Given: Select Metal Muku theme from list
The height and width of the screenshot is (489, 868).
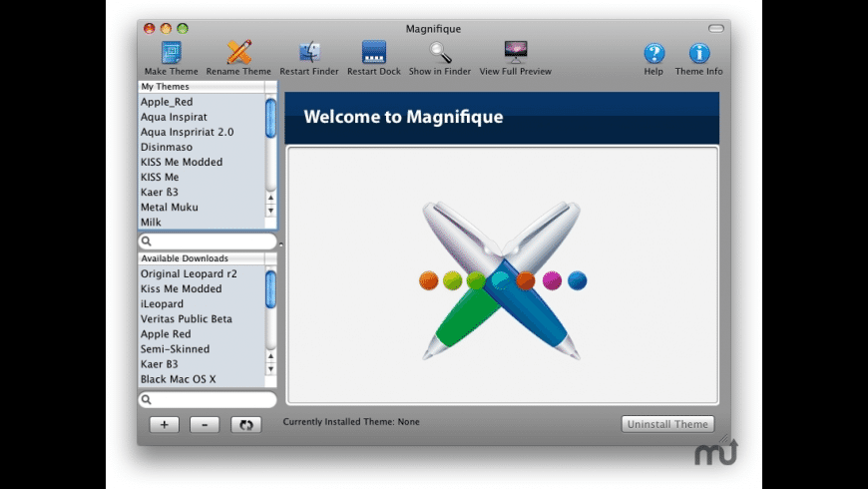Looking at the screenshot, I should (170, 207).
